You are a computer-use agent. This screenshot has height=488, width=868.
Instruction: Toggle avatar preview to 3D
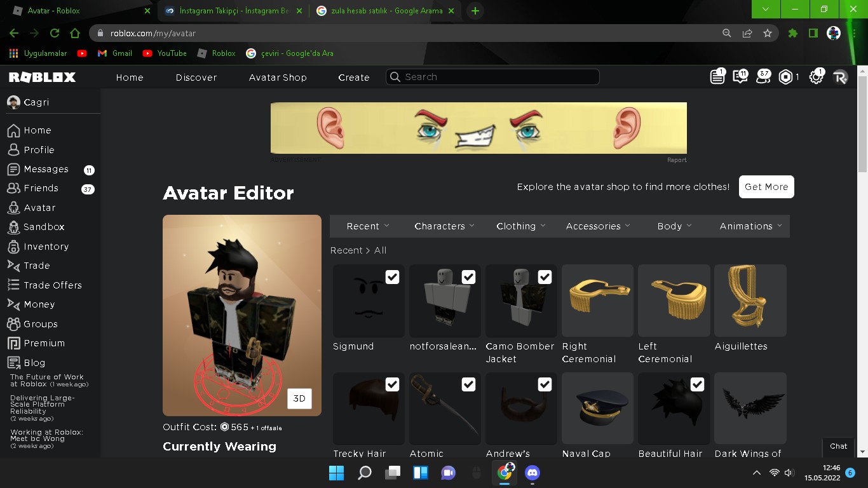point(299,398)
